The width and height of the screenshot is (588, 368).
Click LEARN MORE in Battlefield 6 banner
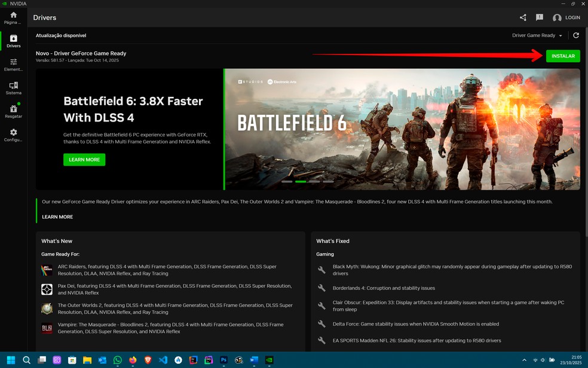84,160
